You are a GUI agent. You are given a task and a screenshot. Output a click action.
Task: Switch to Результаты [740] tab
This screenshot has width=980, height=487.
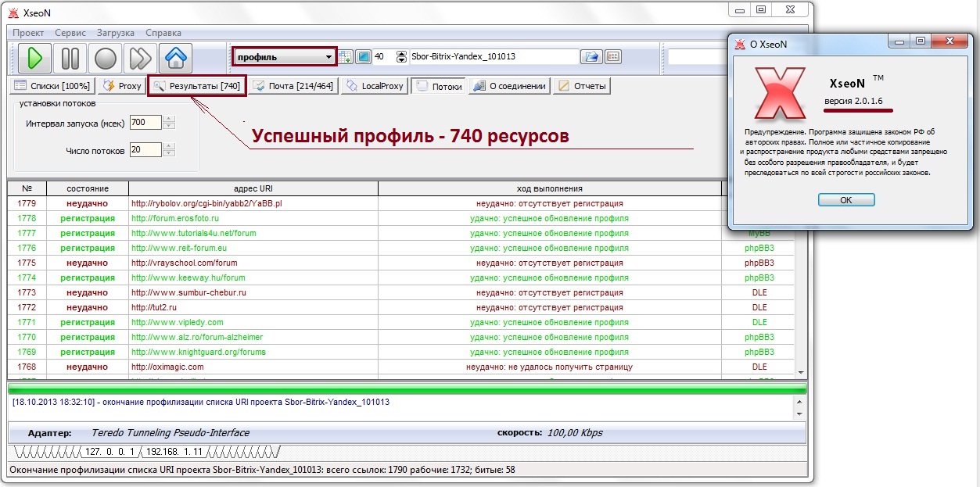[x=197, y=86]
